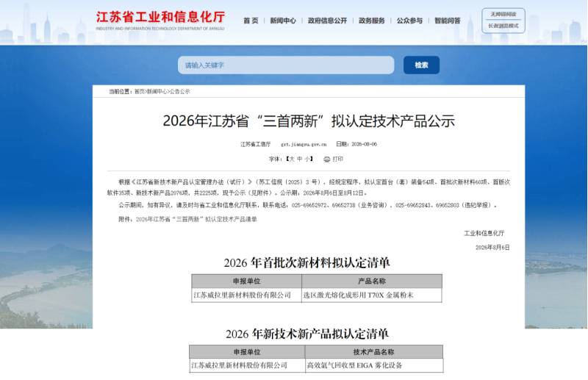Follow the 首页 breadcrumb link
The image size is (588, 380).
139,92
